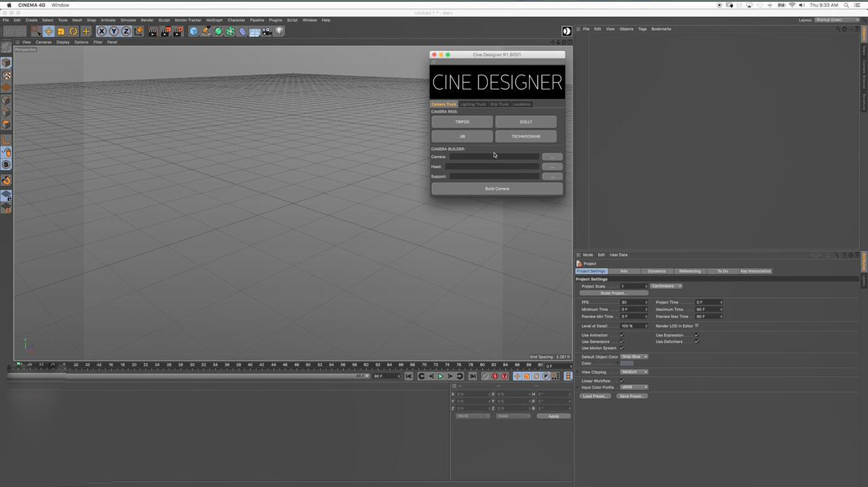Toggle Use Animation checkbox
Screen dimensions: 868x487
(x=622, y=335)
